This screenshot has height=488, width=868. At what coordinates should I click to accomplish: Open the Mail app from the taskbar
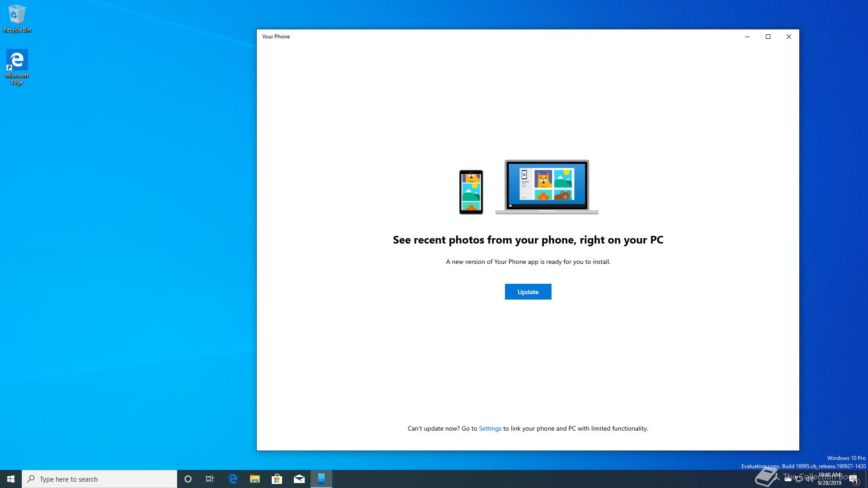pos(299,479)
